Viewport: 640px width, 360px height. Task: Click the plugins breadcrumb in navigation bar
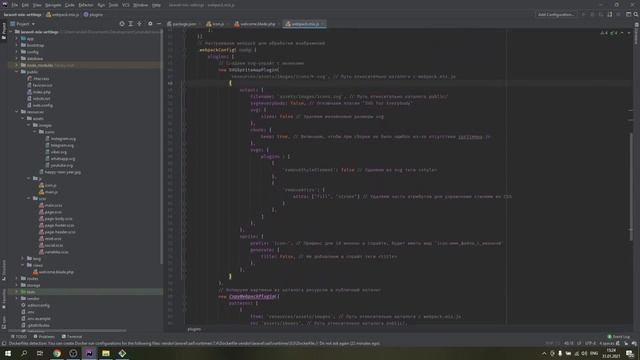click(93, 15)
